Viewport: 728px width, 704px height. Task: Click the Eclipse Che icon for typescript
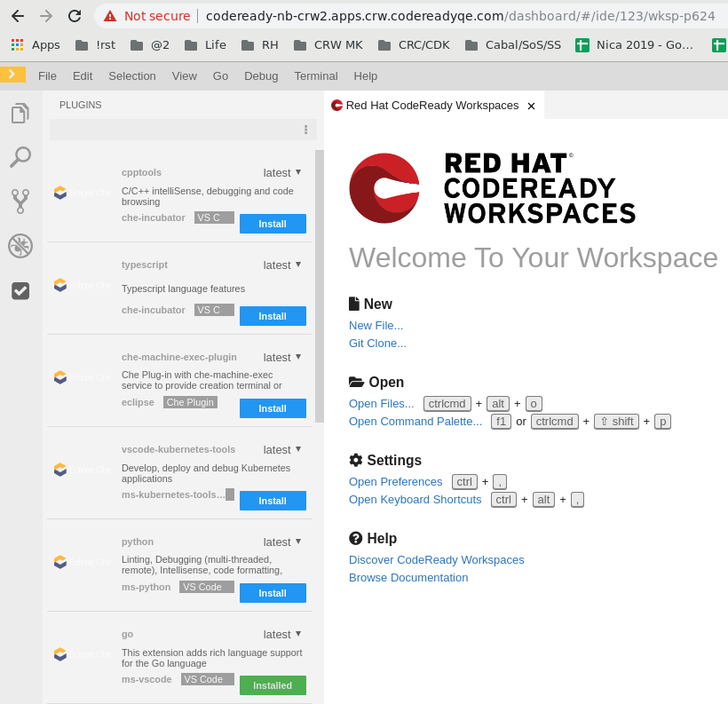[x=60, y=285]
